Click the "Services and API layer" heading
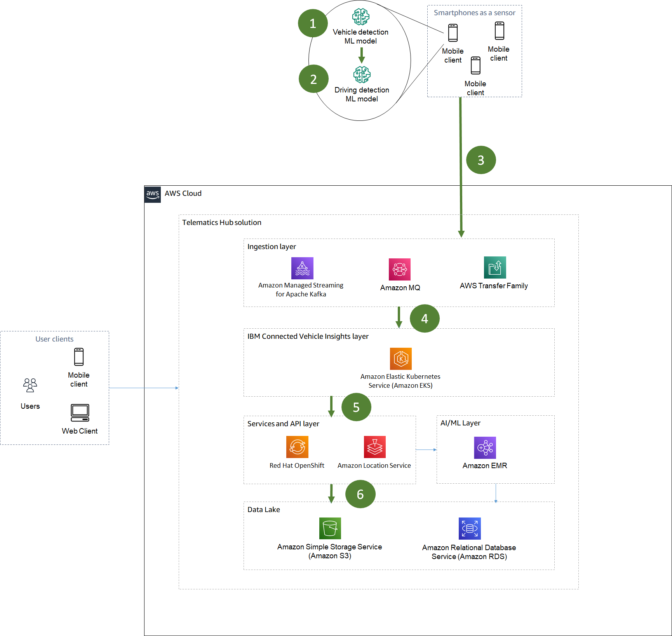Image resolution: width=672 pixels, height=636 pixels. pos(283,424)
